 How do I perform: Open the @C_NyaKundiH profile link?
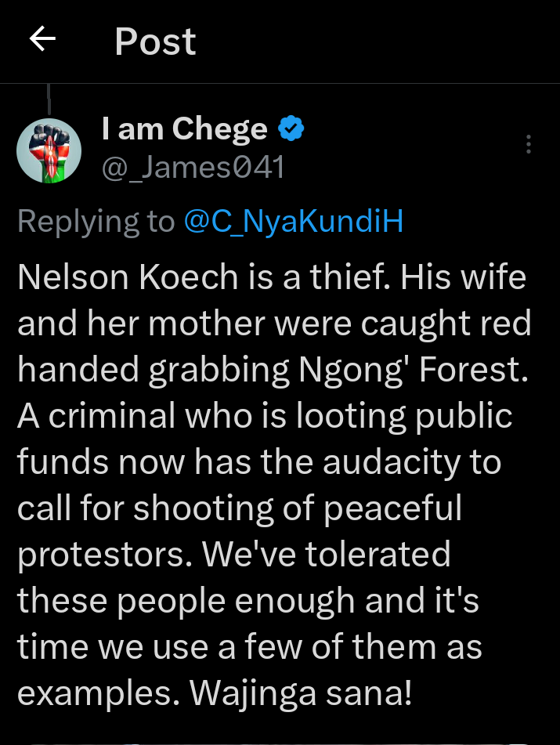[294, 222]
